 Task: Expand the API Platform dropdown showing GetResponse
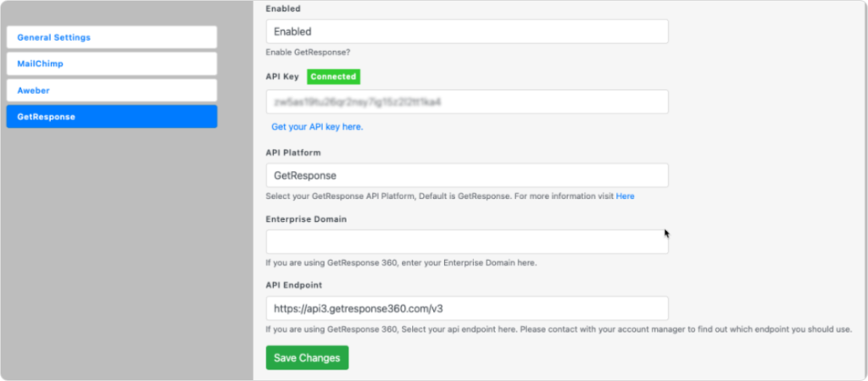tap(467, 175)
